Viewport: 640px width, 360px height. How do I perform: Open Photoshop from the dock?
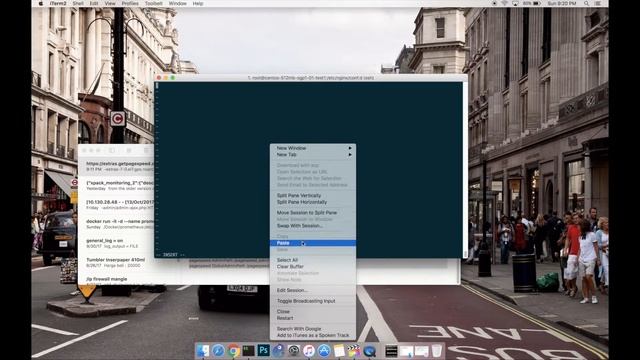click(x=263, y=351)
